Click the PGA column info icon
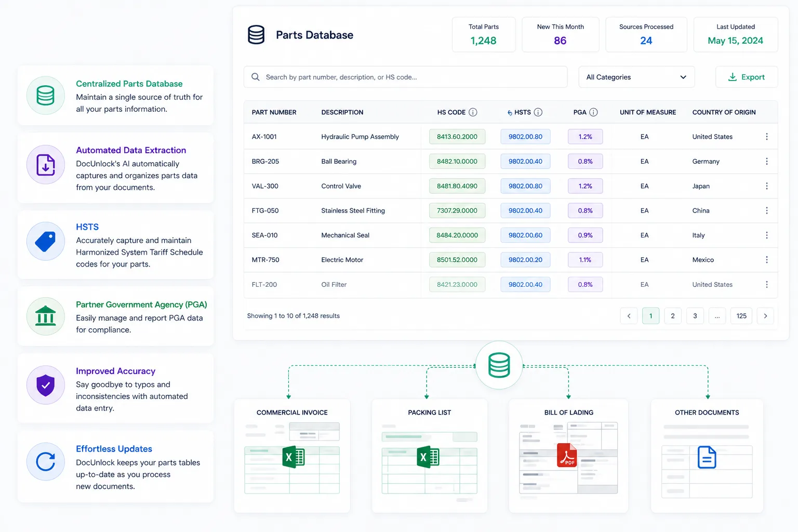The width and height of the screenshot is (798, 532). (593, 112)
